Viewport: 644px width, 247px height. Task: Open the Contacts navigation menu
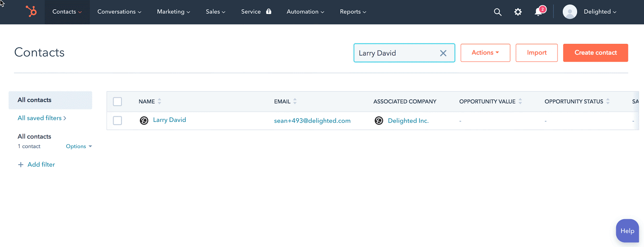pos(67,12)
